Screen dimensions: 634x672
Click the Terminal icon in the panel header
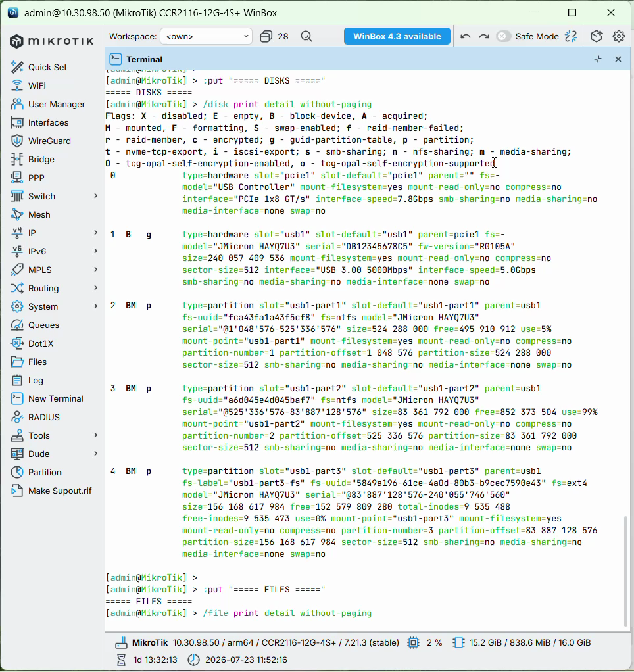click(x=116, y=59)
